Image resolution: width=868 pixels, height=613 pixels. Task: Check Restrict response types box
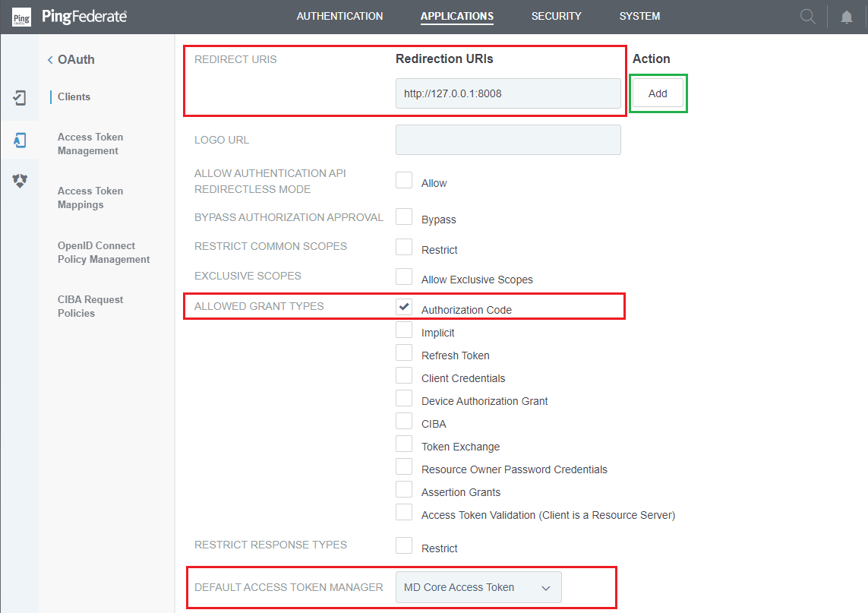pyautogui.click(x=404, y=545)
